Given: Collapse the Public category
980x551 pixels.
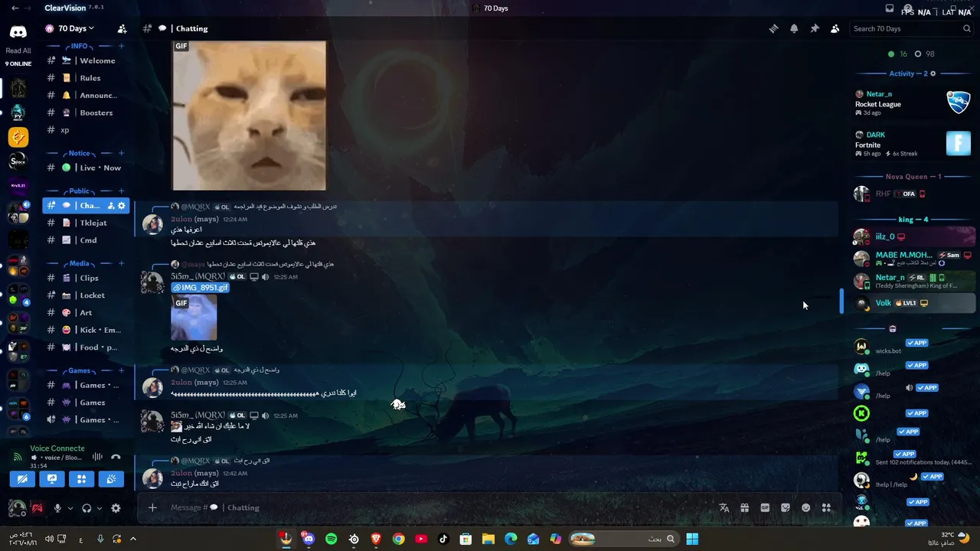Looking at the screenshot, I should tap(79, 191).
